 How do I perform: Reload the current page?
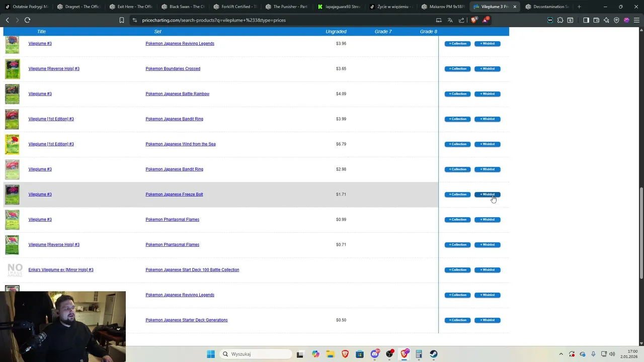click(27, 20)
